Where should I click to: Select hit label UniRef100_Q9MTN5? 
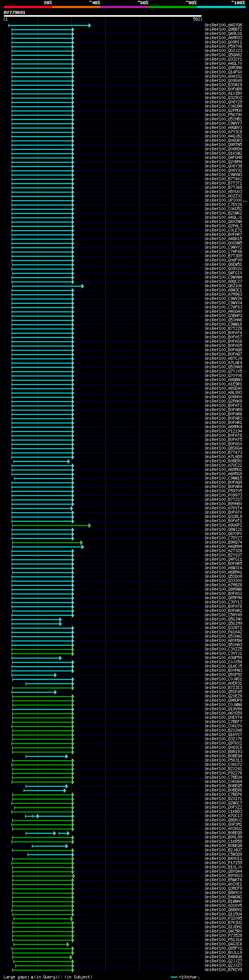pos(223,145)
